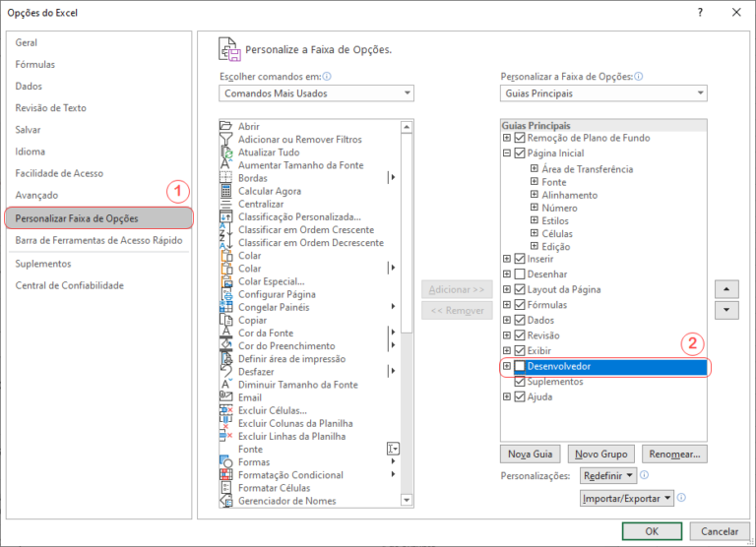Expand the Desenvolvedor tree node
The height and width of the screenshot is (547, 756).
coord(507,366)
